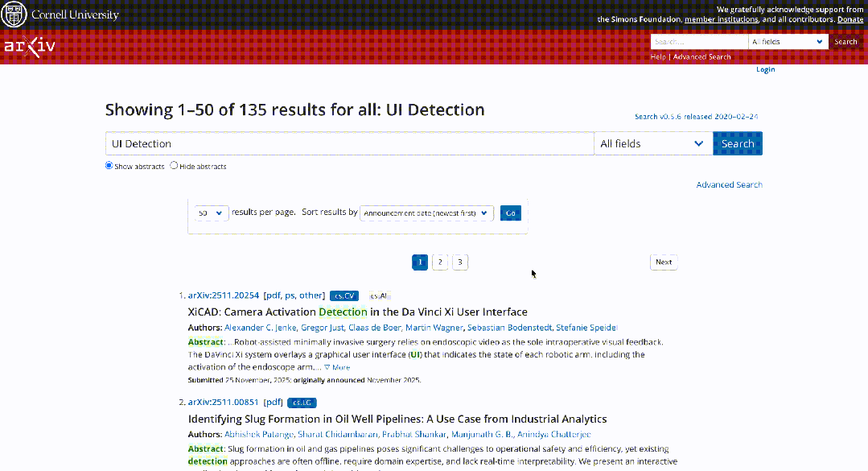The image size is (868, 471).
Task: Go to results page 3
Action: pyautogui.click(x=459, y=262)
